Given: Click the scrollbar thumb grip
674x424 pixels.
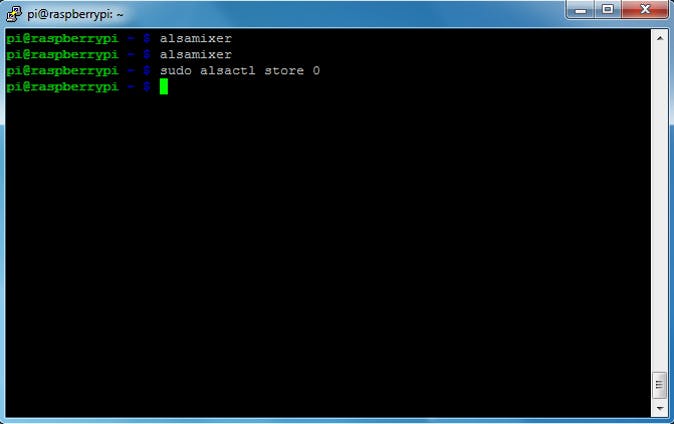Looking at the screenshot, I should point(659,385).
